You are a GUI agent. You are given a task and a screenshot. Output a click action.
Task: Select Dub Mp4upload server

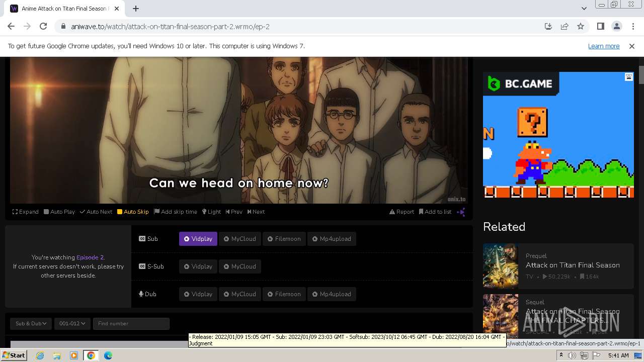point(332,294)
